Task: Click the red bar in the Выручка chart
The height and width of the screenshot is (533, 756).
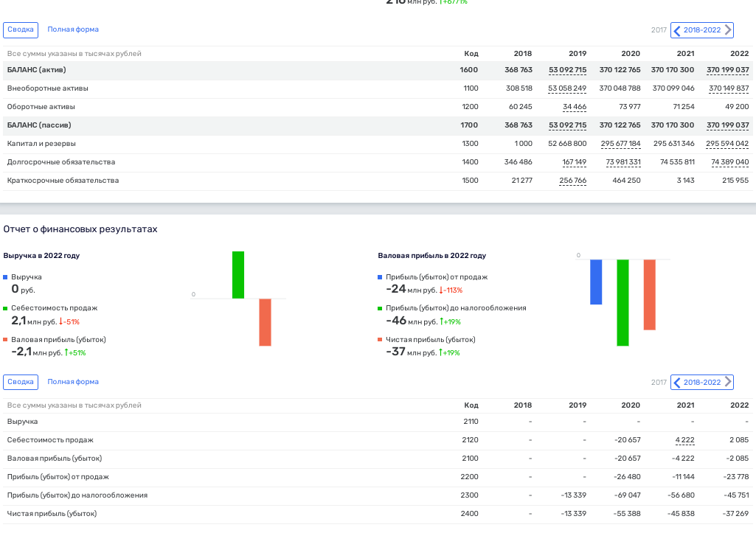Action: [x=266, y=322]
